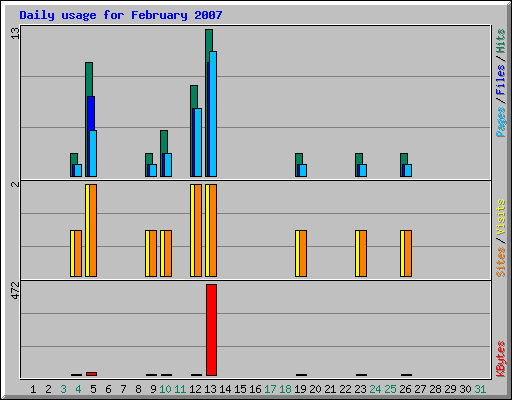
Task: Click green day "25" on the x-axis
Action: point(390,389)
